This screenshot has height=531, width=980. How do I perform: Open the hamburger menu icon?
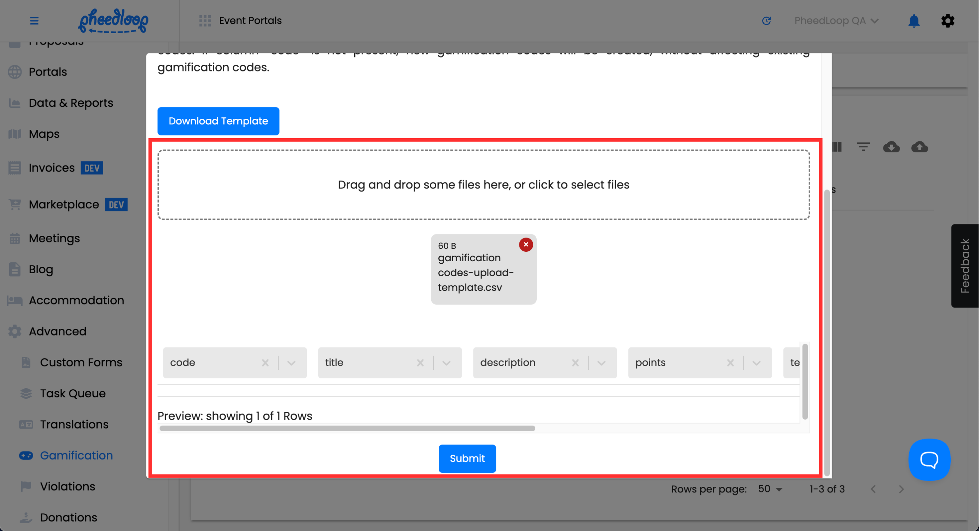point(34,21)
